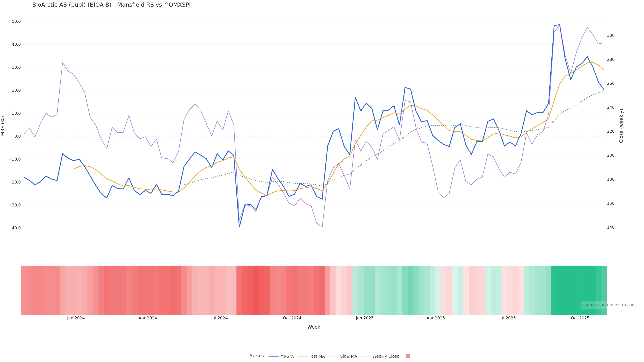Viewport: 644px width, 362px height.
Task: Hide the Weekly Close series via legend label
Action: click(x=386, y=356)
